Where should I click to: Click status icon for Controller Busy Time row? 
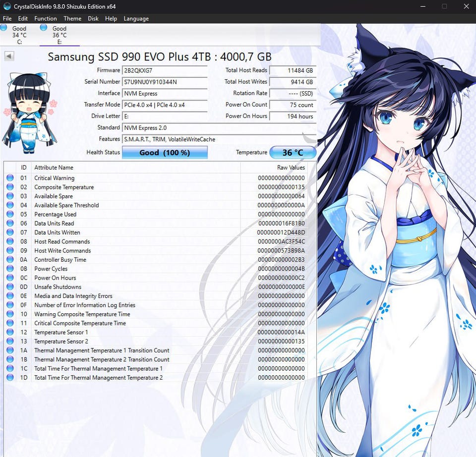[x=10, y=259]
